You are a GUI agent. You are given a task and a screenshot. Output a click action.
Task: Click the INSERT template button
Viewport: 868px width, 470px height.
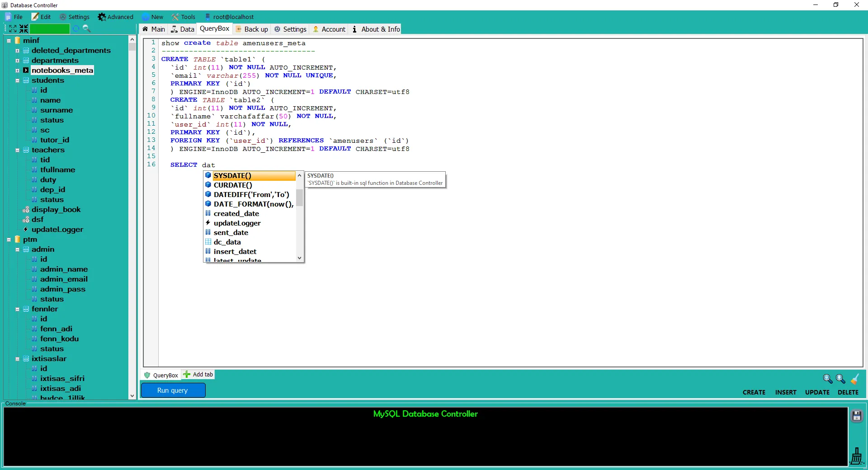point(785,392)
